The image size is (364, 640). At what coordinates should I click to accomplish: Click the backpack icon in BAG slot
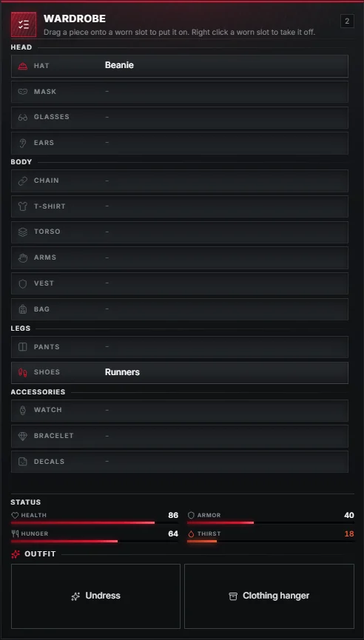[23, 309]
